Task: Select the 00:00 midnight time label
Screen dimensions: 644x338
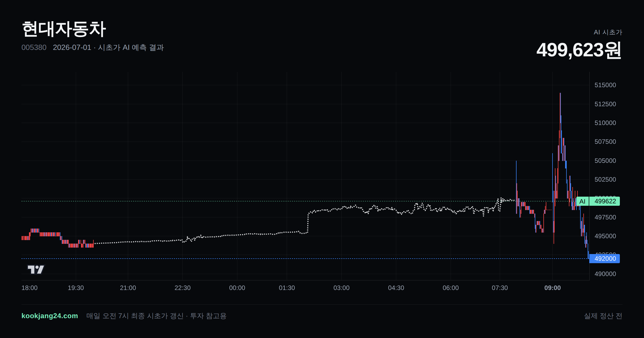Action: click(237, 288)
